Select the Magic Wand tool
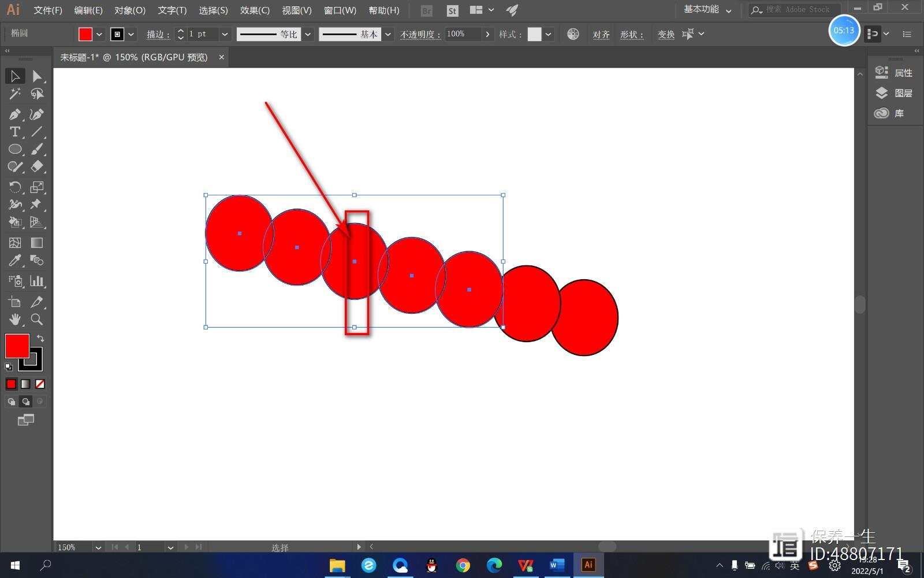This screenshot has height=578, width=924. tap(15, 94)
